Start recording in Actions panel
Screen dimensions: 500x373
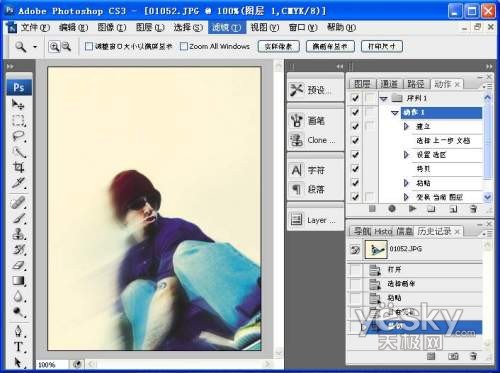(x=392, y=209)
